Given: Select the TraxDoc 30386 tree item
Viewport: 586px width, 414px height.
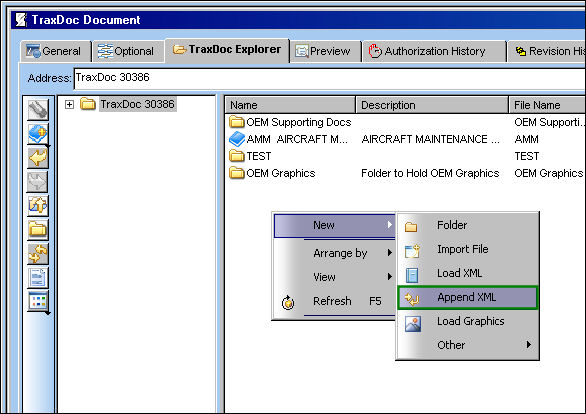Looking at the screenshot, I should (137, 104).
